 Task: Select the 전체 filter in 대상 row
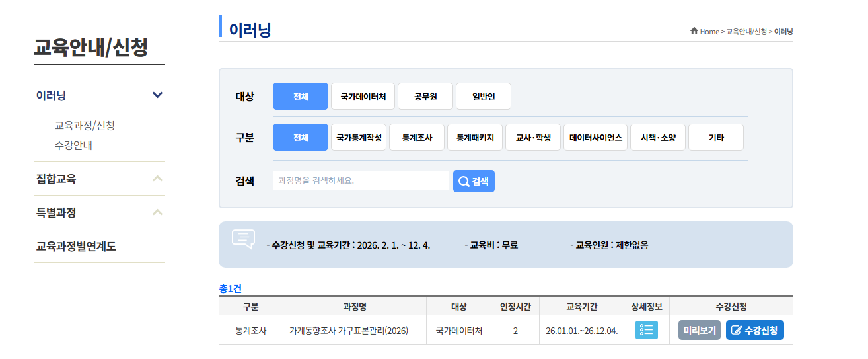coord(300,97)
